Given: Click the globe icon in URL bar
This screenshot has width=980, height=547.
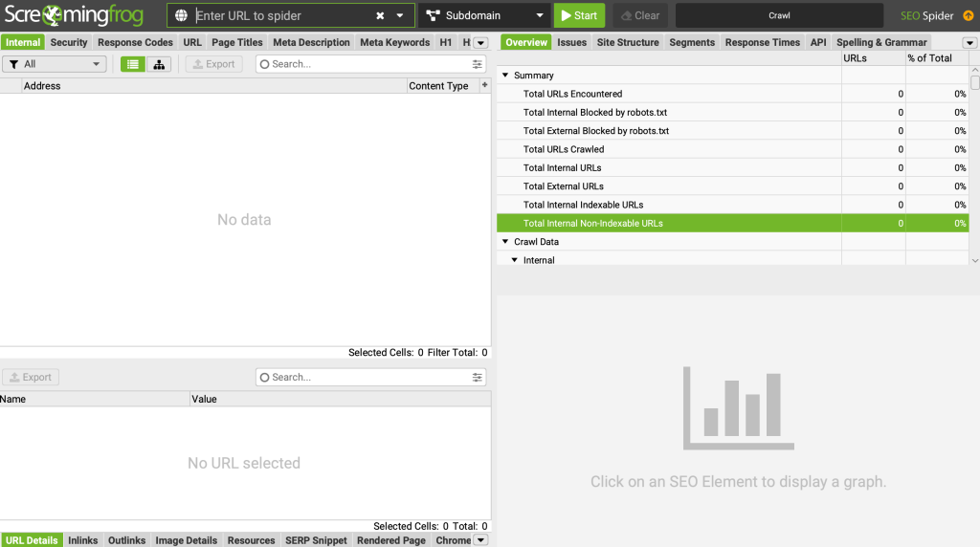Looking at the screenshot, I should (x=182, y=16).
